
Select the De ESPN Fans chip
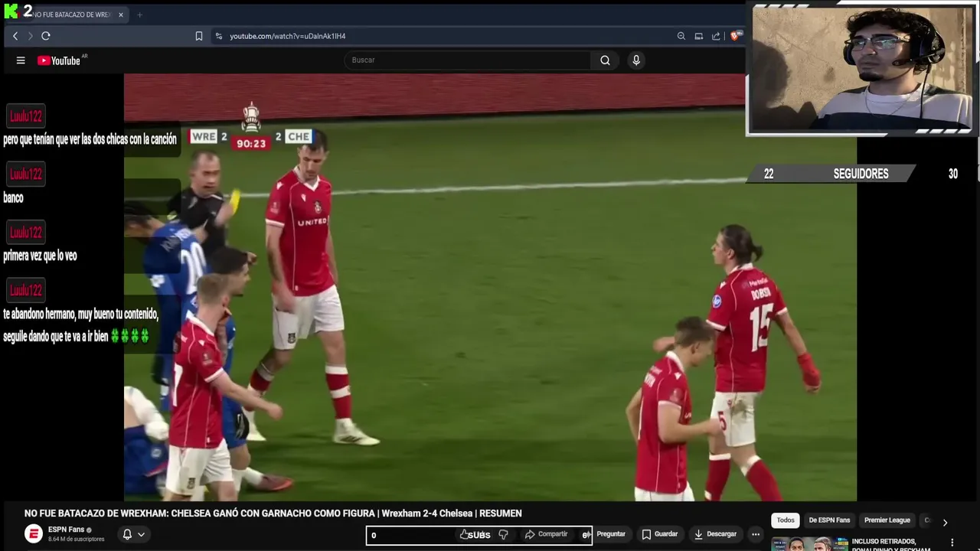[x=829, y=520]
